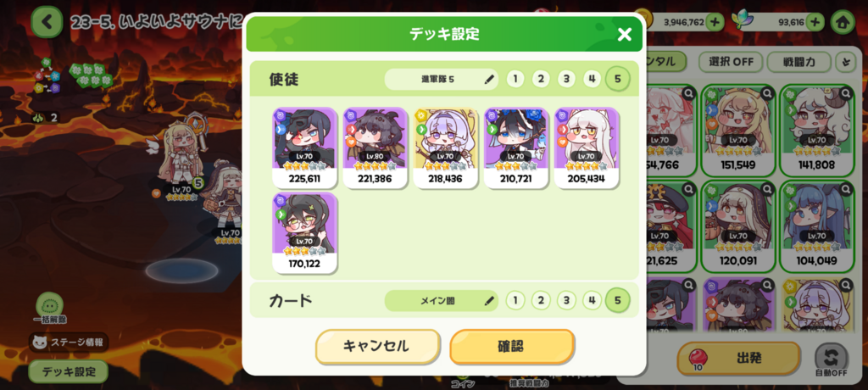Open the 戦闘力 sort dropdown
The height and width of the screenshot is (390, 868).
pos(798,62)
